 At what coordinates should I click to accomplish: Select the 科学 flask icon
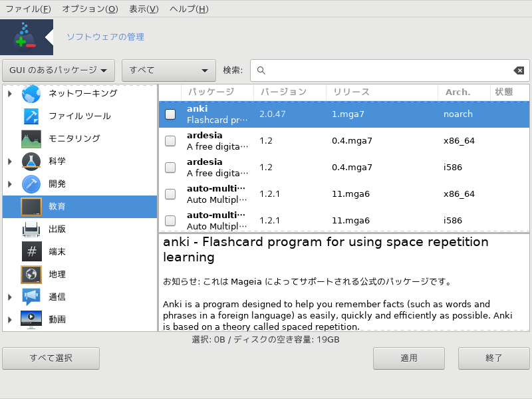(x=31, y=161)
